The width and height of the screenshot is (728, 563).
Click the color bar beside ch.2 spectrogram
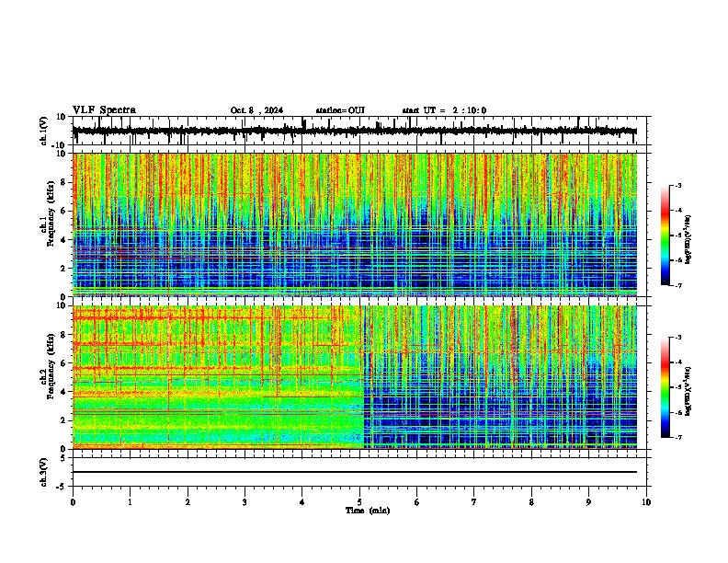coord(665,387)
